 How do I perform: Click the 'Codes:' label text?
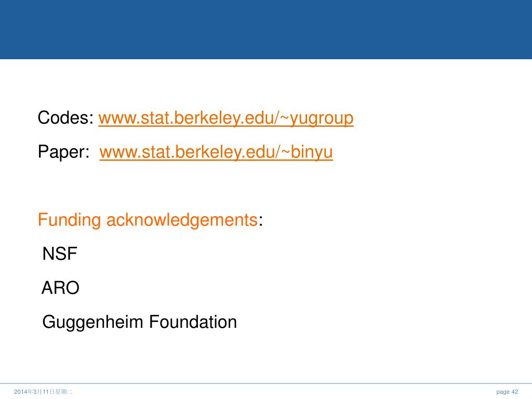pyautogui.click(x=65, y=118)
